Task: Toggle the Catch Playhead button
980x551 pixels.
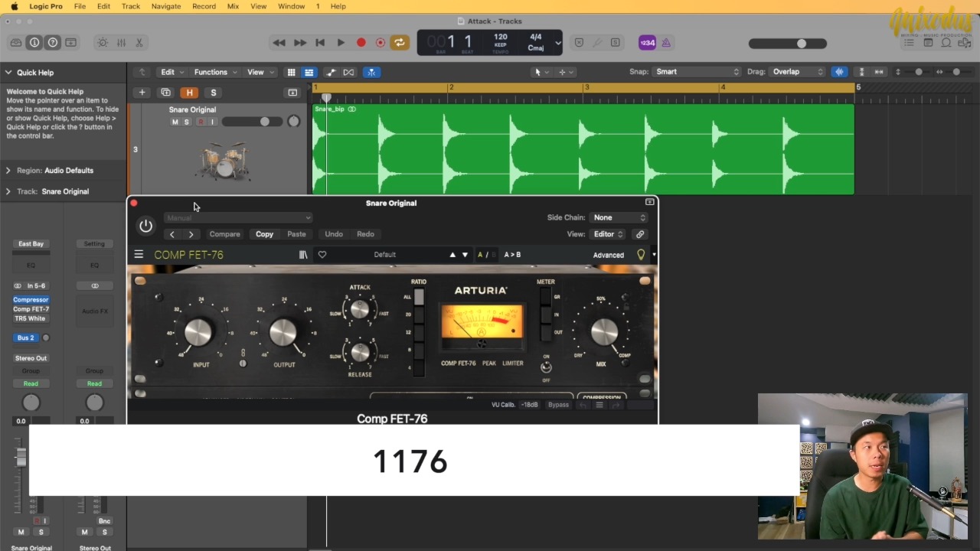Action: 371,72
